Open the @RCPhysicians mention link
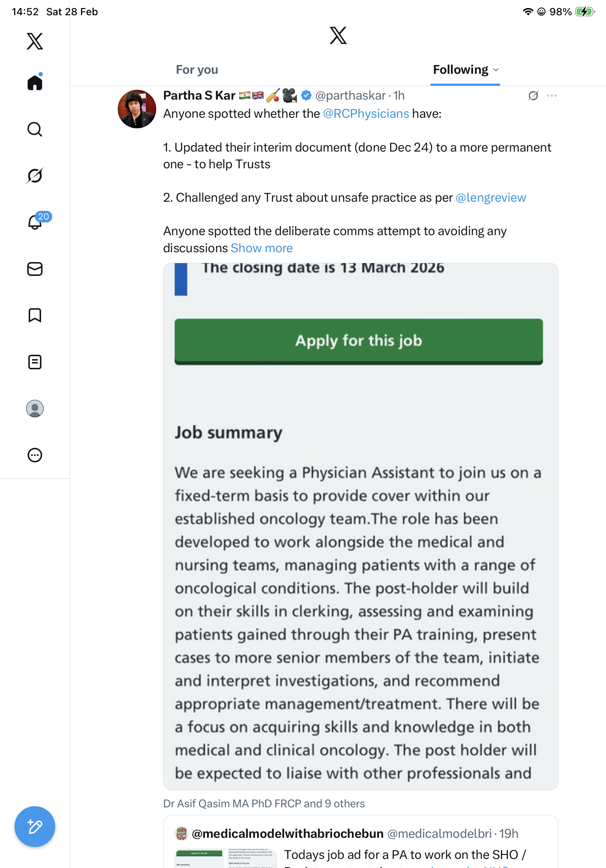 coord(366,114)
